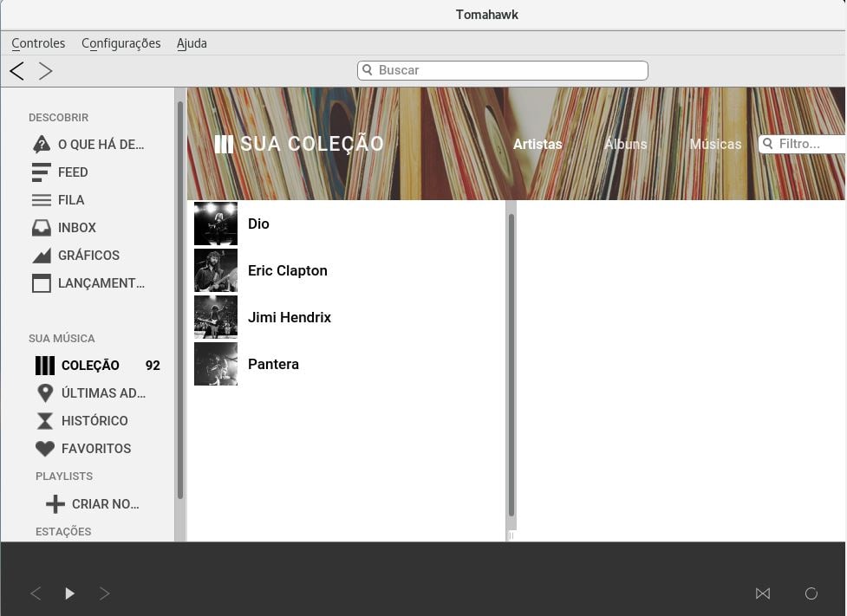Open the Favoritos heart icon
The image size is (847, 616).
point(45,449)
